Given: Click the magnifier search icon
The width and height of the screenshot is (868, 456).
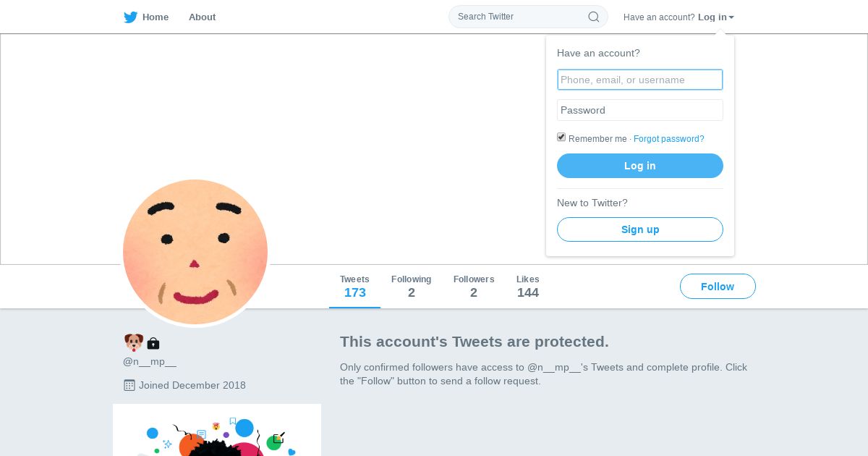Looking at the screenshot, I should pyautogui.click(x=594, y=17).
